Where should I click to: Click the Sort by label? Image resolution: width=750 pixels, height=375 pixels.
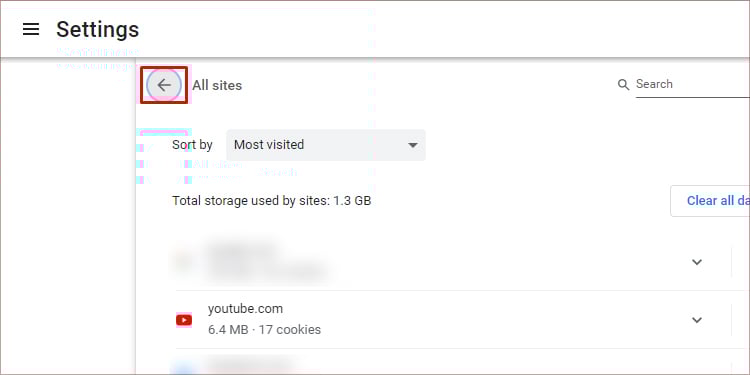click(x=192, y=144)
